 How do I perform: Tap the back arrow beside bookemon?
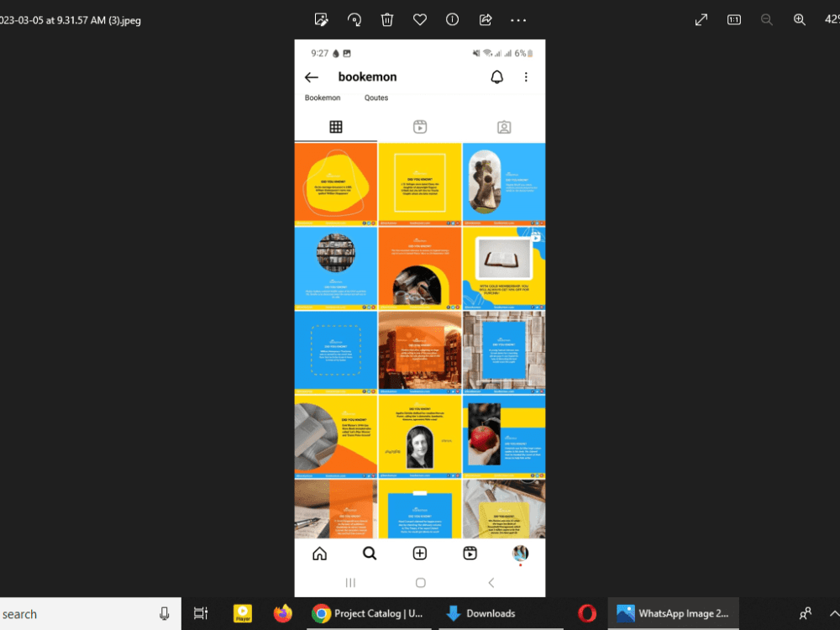pos(312,77)
